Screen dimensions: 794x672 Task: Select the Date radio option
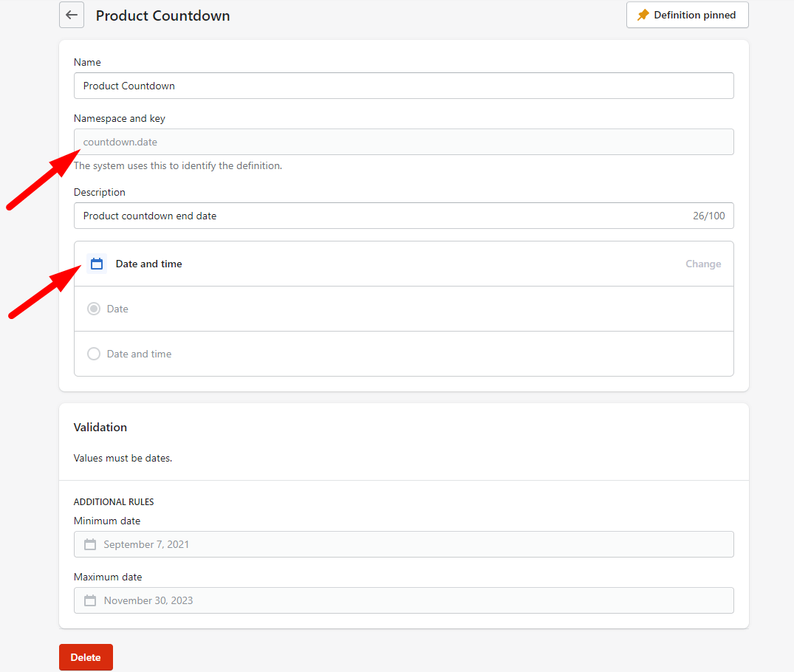[94, 309]
